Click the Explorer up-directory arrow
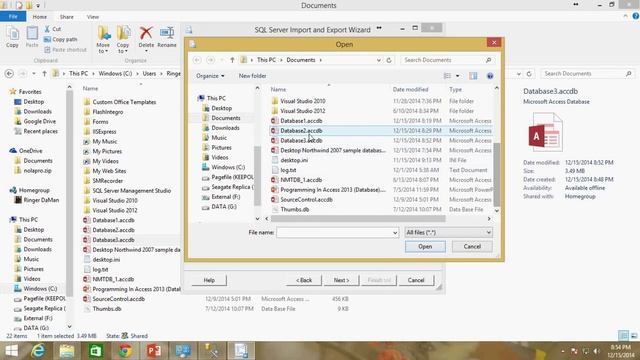This screenshot has width=640, height=360. [44, 74]
